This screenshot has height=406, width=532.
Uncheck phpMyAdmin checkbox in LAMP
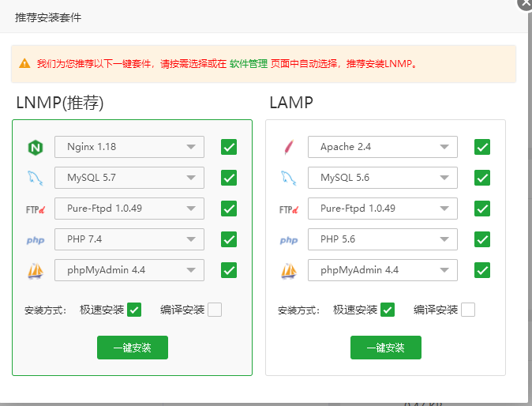pyautogui.click(x=482, y=270)
